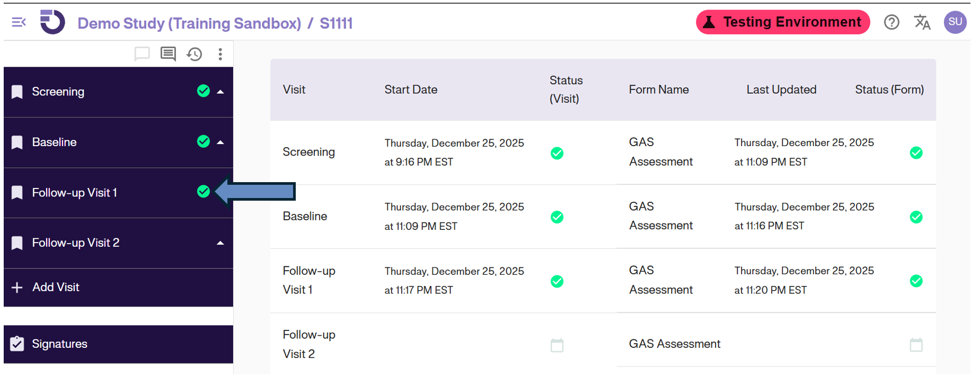Open the empty comment bubble icon
The image size is (980, 377).
pyautogui.click(x=142, y=54)
